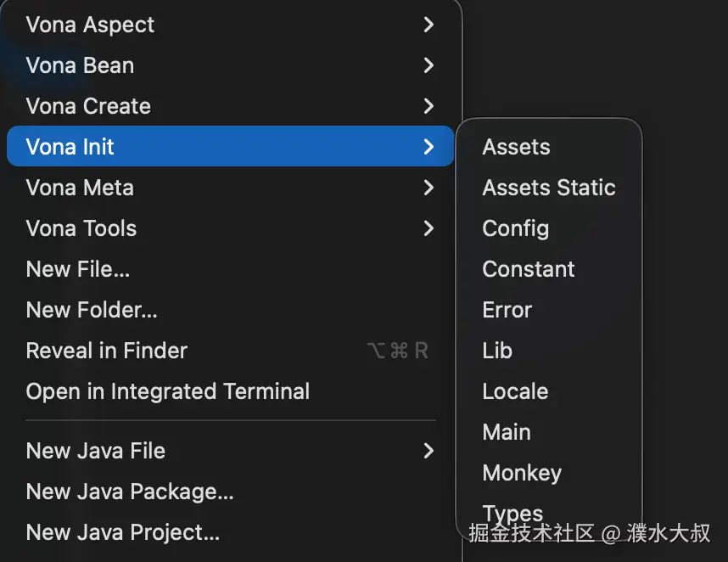Click New Folder... in the menu
728x562 pixels.
[x=92, y=310]
